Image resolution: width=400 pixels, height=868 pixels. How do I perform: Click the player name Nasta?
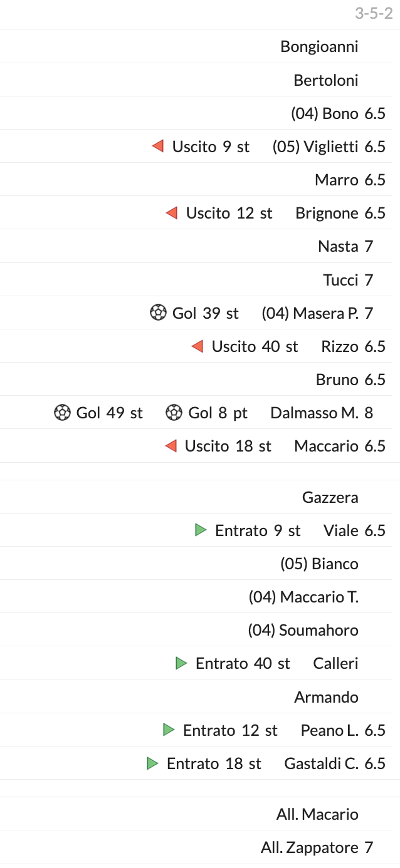pos(338,247)
